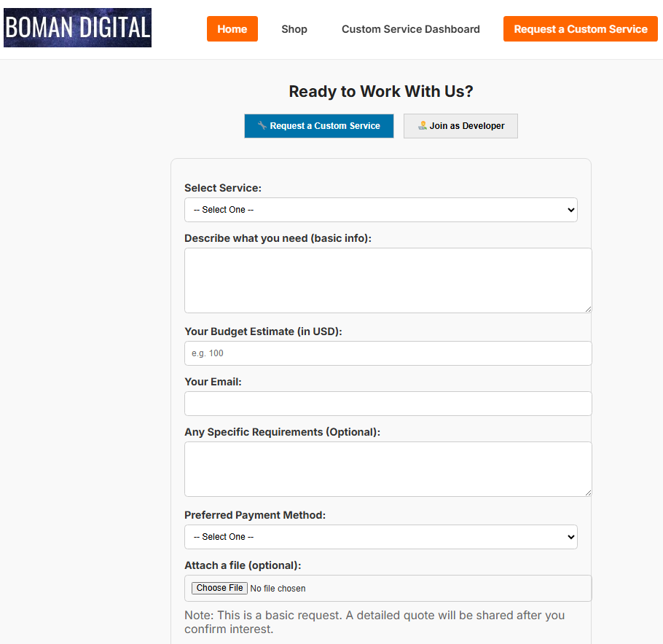
Task: Open the Select Service dropdown
Action: [x=380, y=210]
